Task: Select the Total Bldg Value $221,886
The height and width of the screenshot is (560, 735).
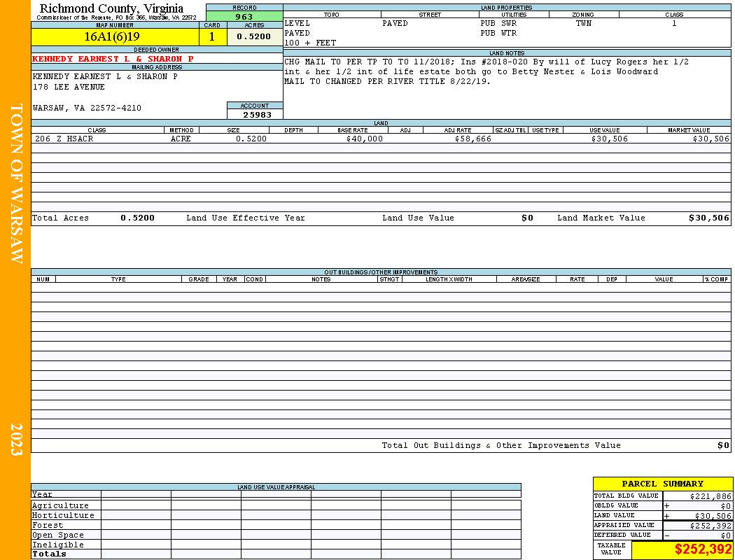Action: click(x=710, y=496)
